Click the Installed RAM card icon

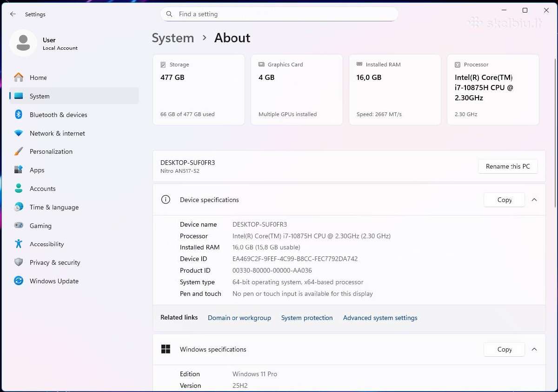point(359,65)
